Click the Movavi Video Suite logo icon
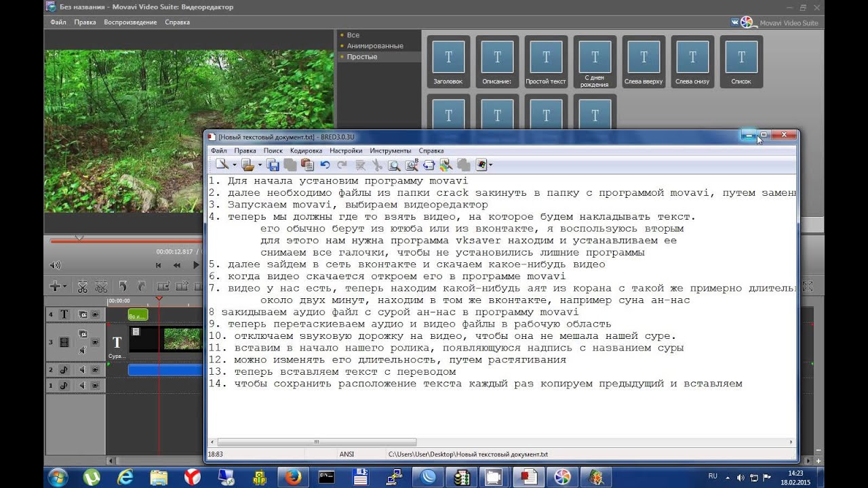This screenshot has height=488, width=868. (747, 22)
